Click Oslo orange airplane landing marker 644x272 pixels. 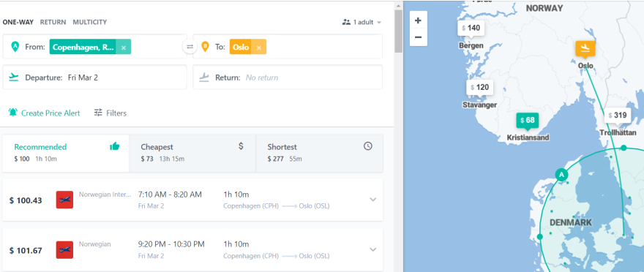585,48
